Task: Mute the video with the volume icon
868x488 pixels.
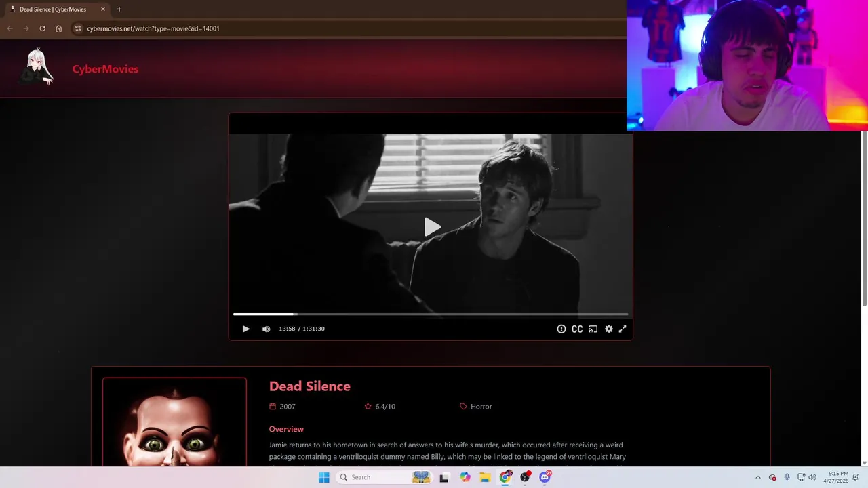Action: [x=266, y=329]
